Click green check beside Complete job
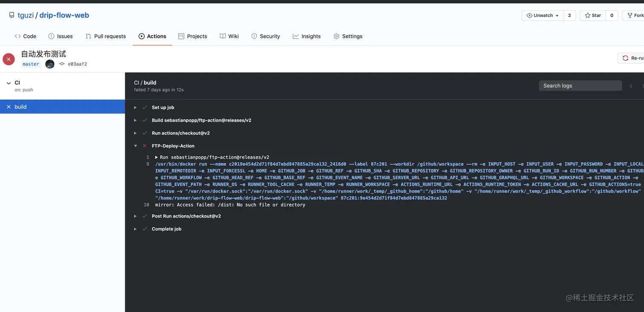The image size is (644, 312). (x=145, y=229)
